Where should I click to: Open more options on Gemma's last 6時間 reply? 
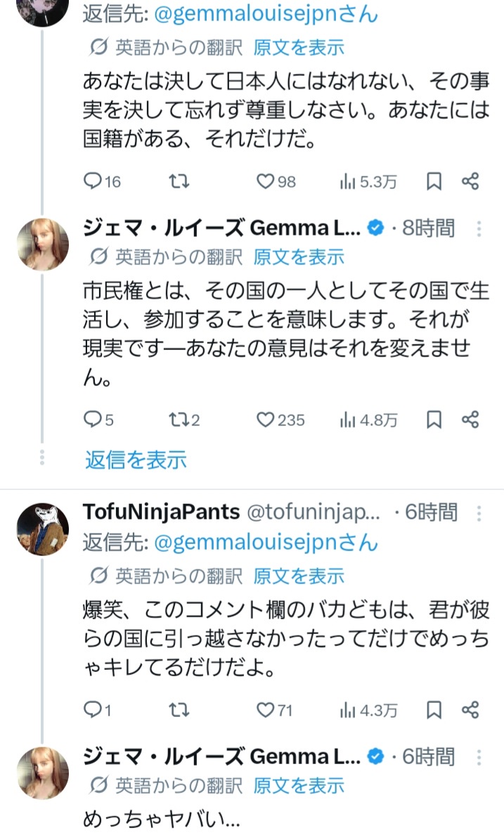pyautogui.click(x=479, y=758)
